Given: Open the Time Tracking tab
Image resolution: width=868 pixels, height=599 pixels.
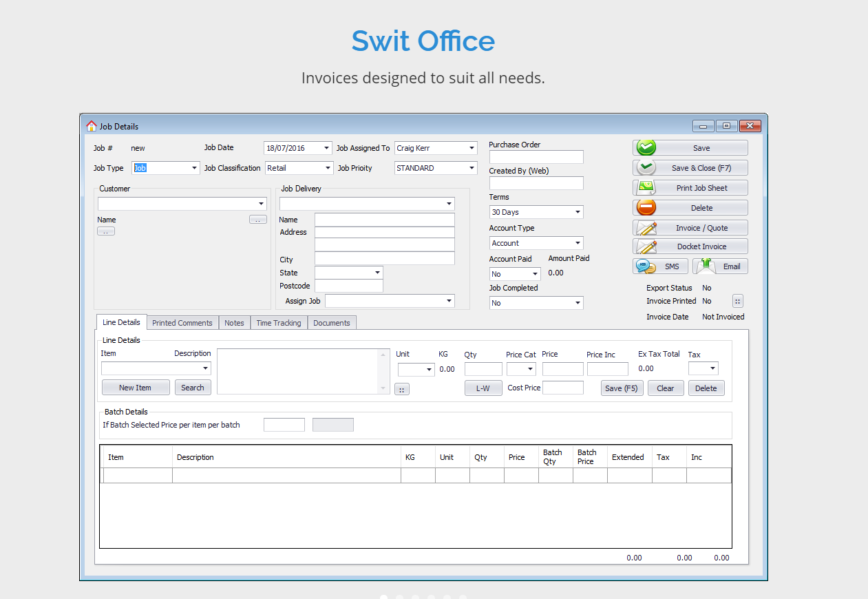Looking at the screenshot, I should point(278,323).
